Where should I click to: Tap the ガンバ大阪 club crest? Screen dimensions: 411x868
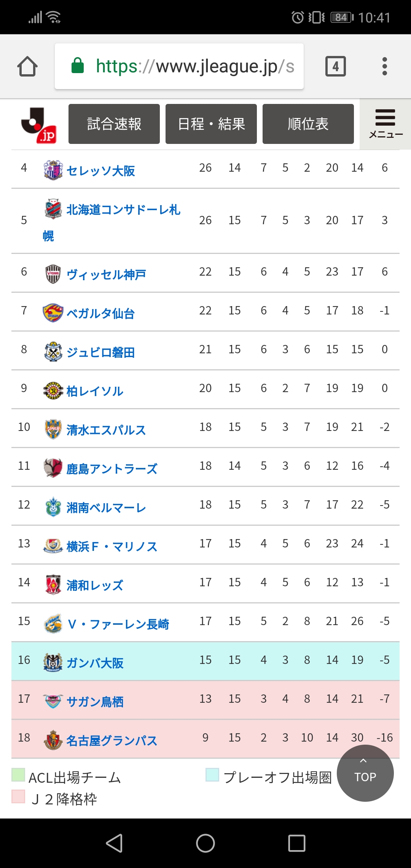53,662
